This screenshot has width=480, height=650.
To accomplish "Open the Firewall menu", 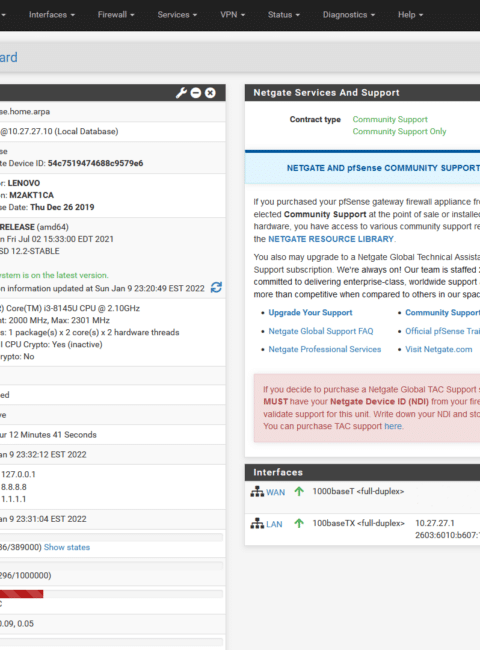I will pyautogui.click(x=116, y=15).
